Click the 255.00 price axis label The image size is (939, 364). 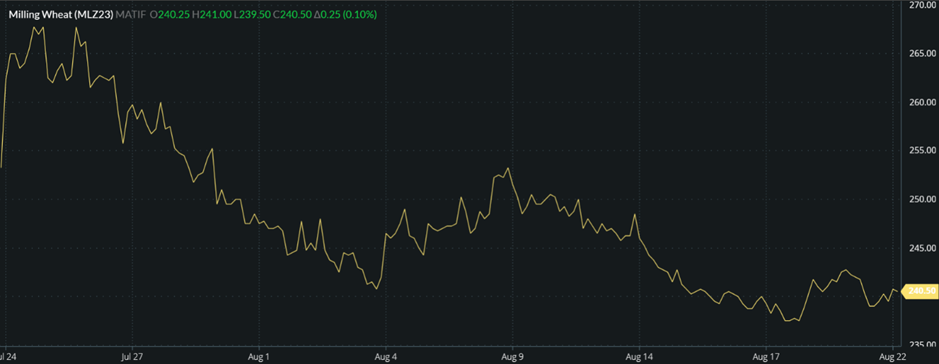(x=923, y=150)
